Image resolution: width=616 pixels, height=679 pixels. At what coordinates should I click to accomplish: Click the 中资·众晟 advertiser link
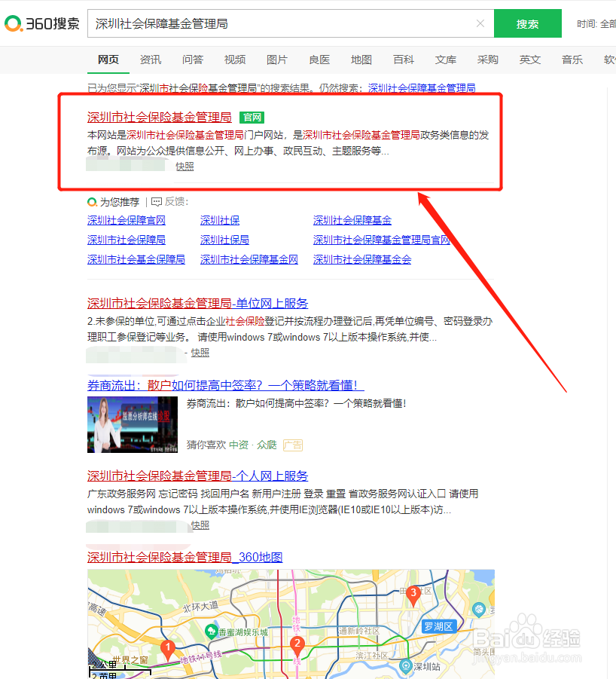point(252,445)
